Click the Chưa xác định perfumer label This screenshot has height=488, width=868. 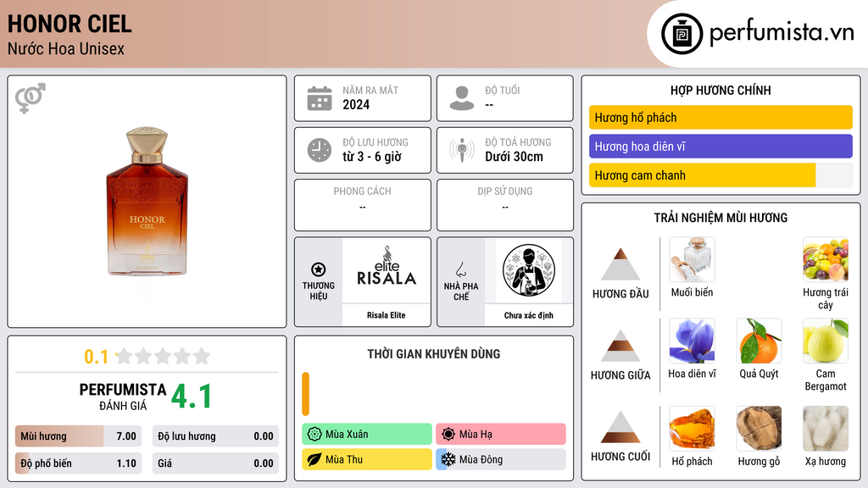coord(529,315)
